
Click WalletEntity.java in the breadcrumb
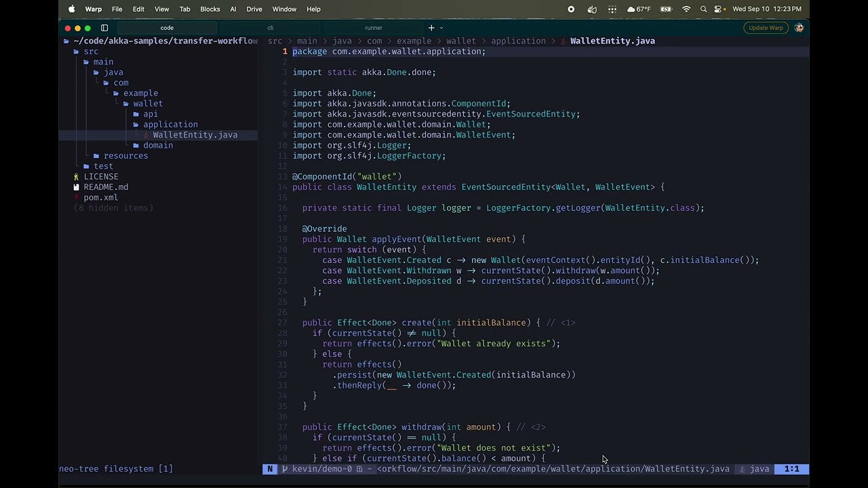click(612, 41)
